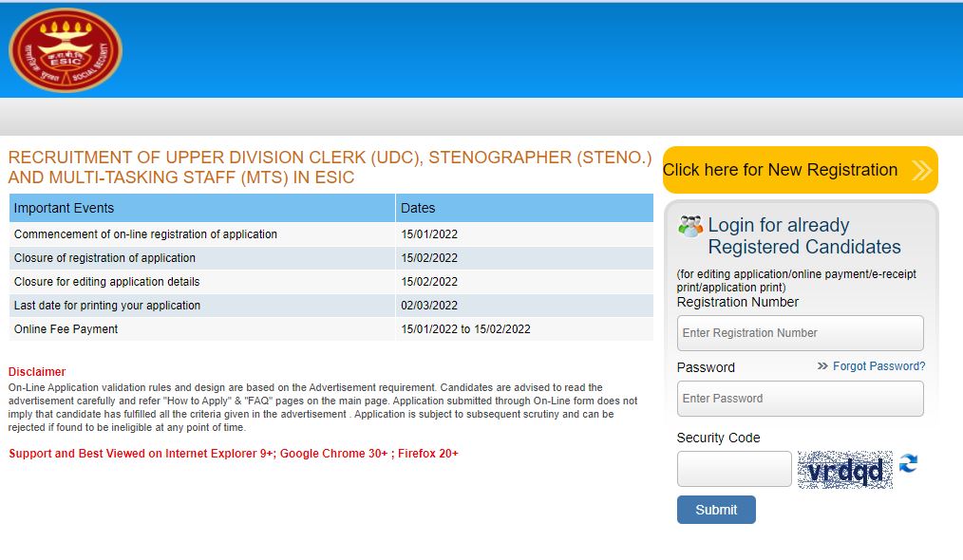Focus the Registration Number field
Viewport: 963px width, 560px height.
(801, 333)
